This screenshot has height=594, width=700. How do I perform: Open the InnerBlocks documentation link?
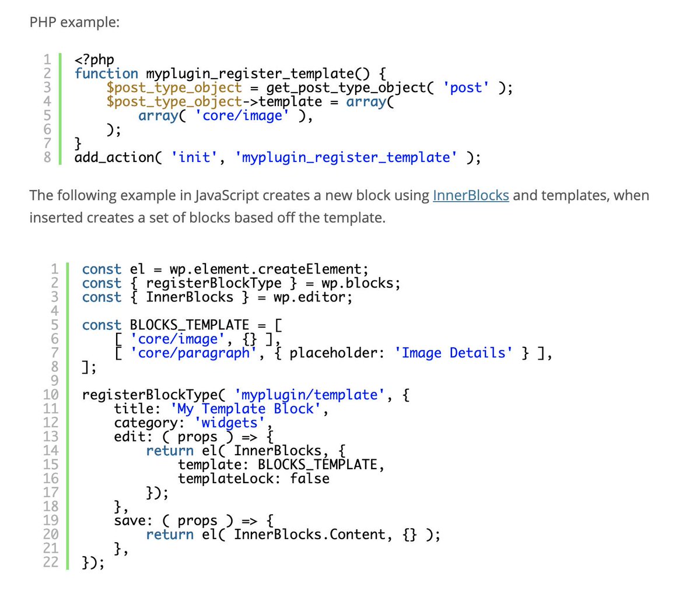click(471, 195)
